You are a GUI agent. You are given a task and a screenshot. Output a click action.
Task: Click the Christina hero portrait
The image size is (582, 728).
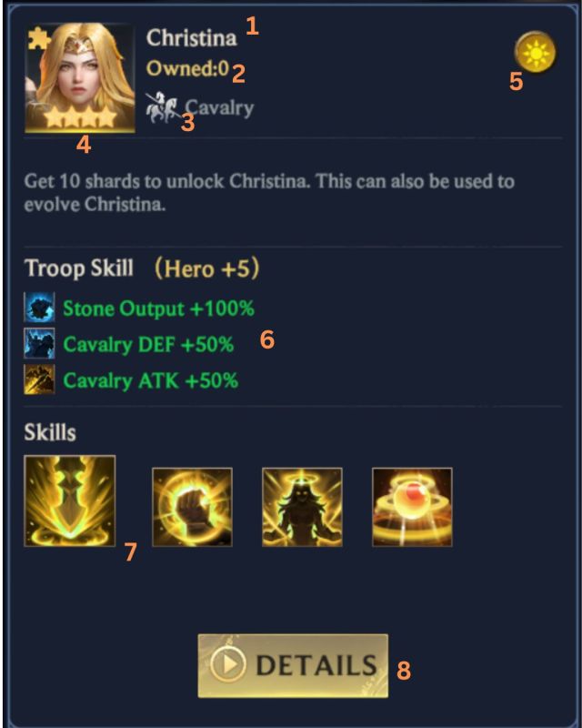(x=80, y=77)
